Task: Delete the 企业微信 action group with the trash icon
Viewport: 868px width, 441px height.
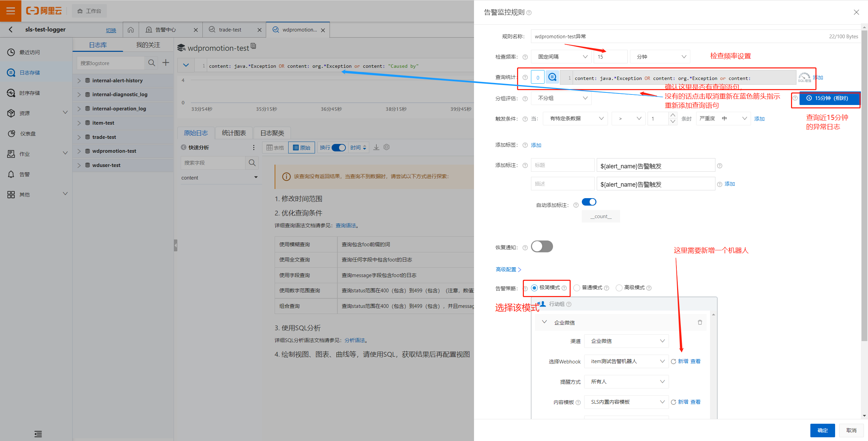Action: pyautogui.click(x=700, y=322)
